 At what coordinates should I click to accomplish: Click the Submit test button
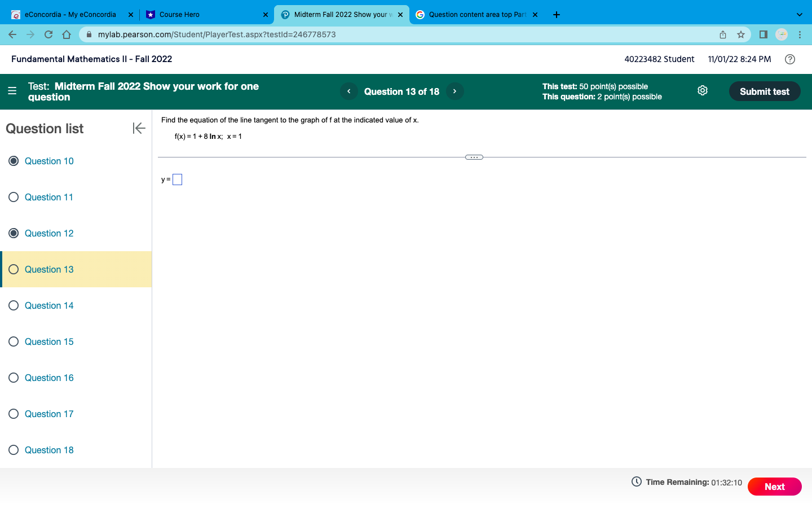(x=765, y=91)
